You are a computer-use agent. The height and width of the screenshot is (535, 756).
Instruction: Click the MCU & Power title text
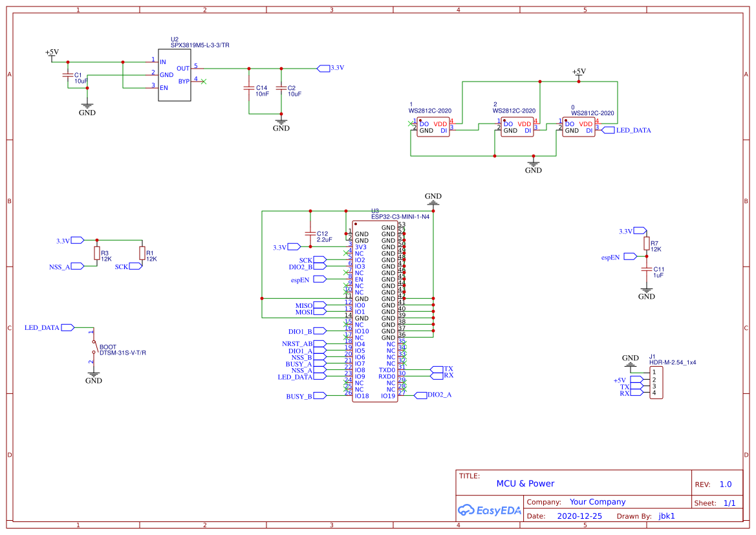(525, 483)
